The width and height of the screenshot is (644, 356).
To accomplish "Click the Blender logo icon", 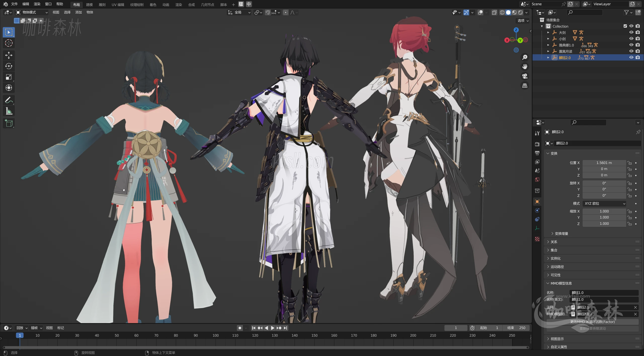I will point(5,4).
